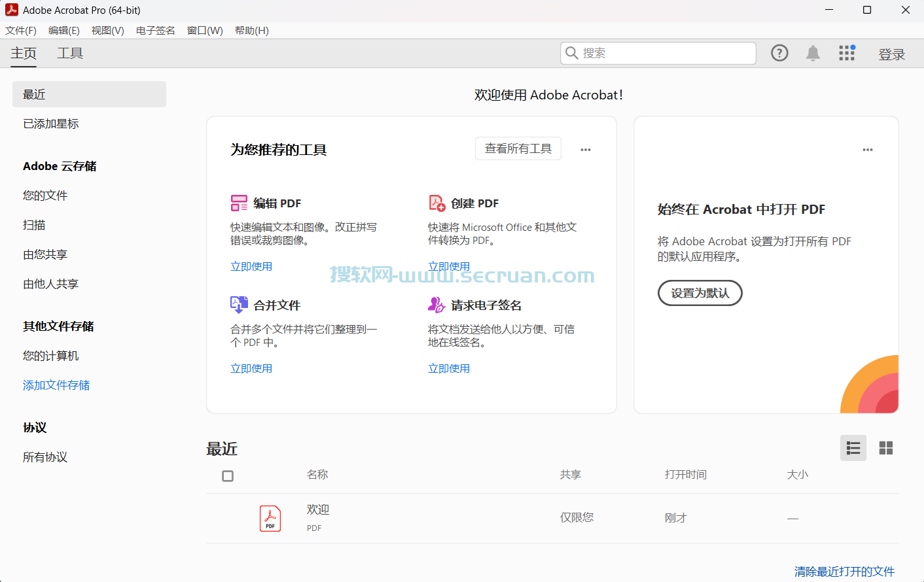This screenshot has height=582, width=924.
Task: Sort by 大小 column header
Action: pos(798,475)
